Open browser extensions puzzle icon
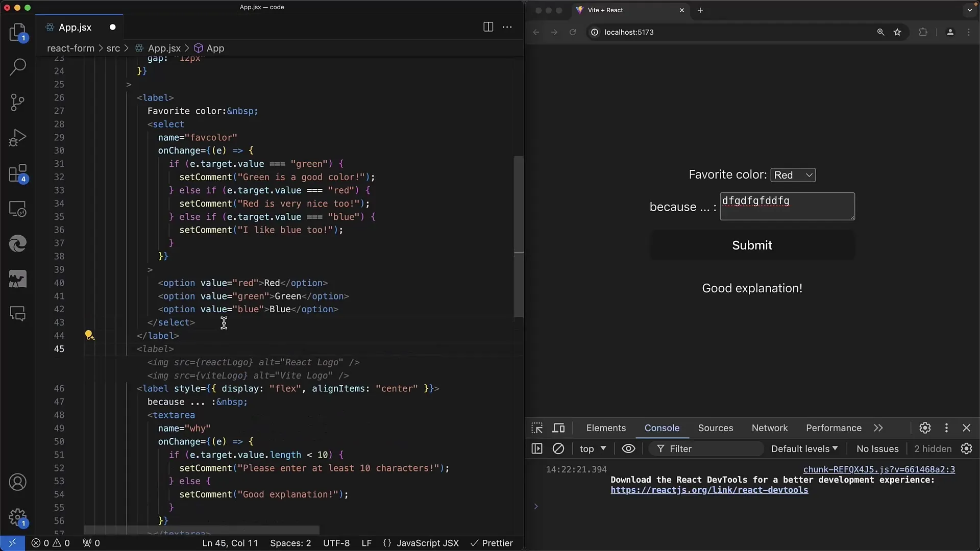980x551 pixels. (923, 32)
